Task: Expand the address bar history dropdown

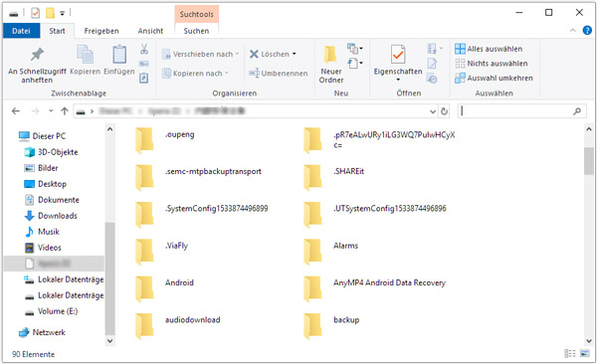Action: 433,111
